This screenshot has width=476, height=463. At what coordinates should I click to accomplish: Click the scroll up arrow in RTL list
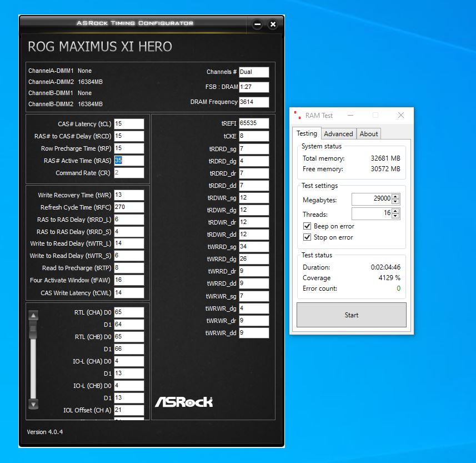point(33,315)
